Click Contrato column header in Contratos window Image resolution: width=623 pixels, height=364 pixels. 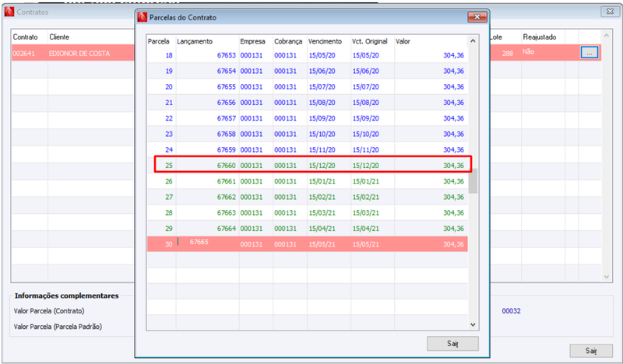[x=25, y=37]
